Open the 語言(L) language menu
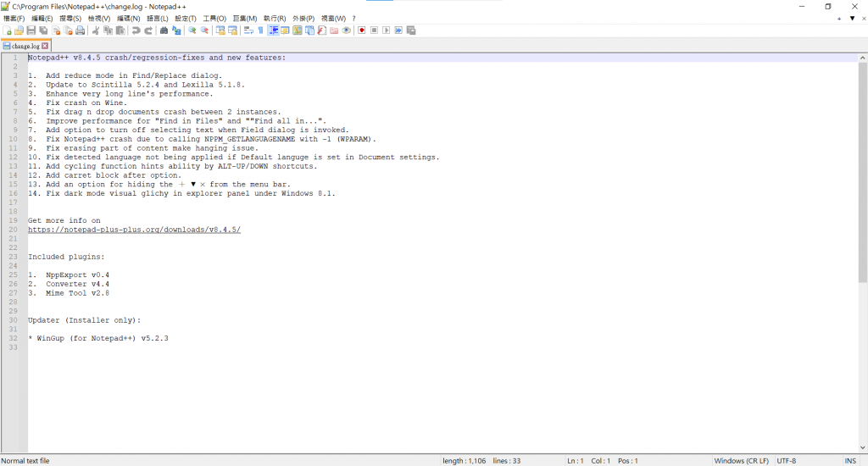868x466 pixels. (157, 19)
